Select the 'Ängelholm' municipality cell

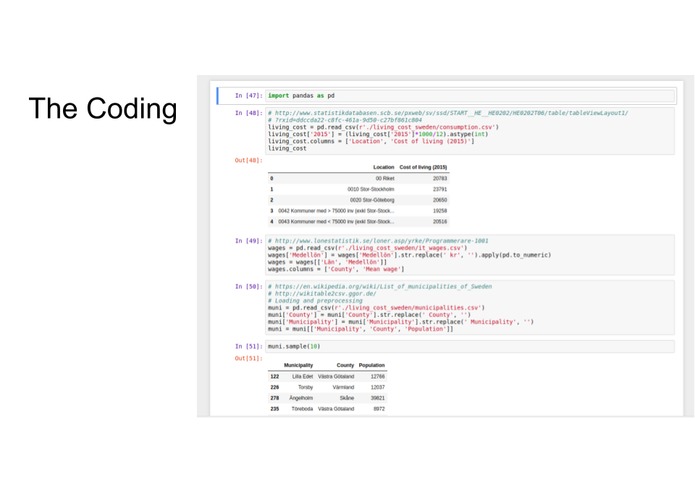(301, 398)
